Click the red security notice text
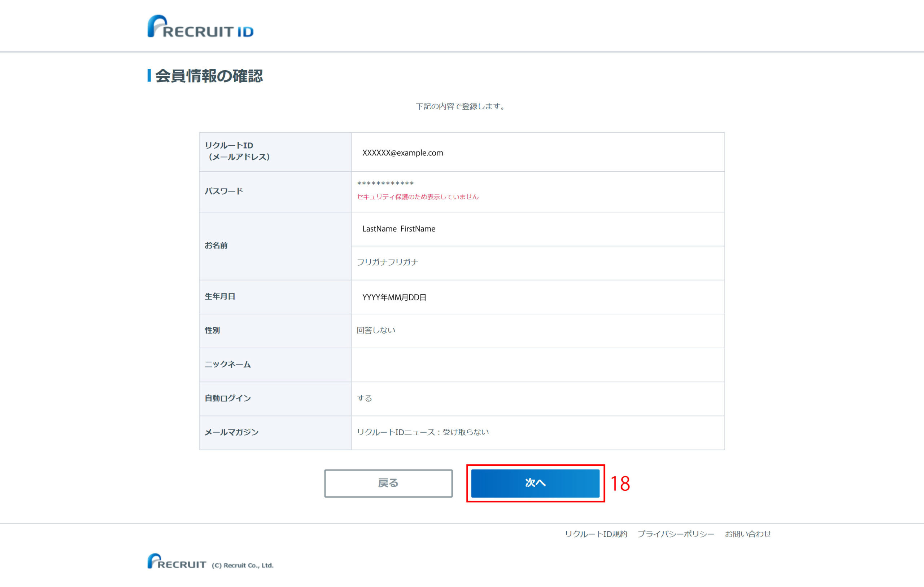This screenshot has width=924, height=587. (x=418, y=197)
